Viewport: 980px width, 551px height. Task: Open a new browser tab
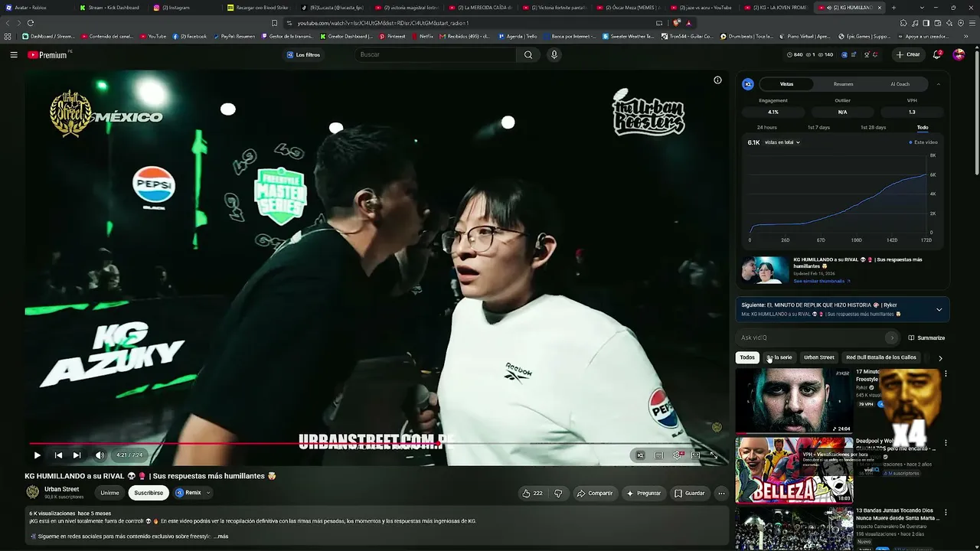click(x=893, y=8)
